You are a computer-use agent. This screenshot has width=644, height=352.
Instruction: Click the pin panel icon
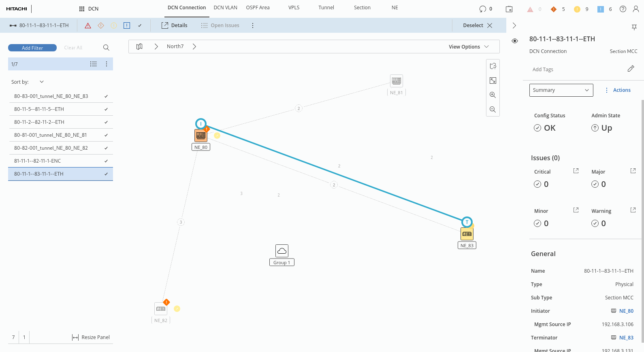click(x=634, y=27)
